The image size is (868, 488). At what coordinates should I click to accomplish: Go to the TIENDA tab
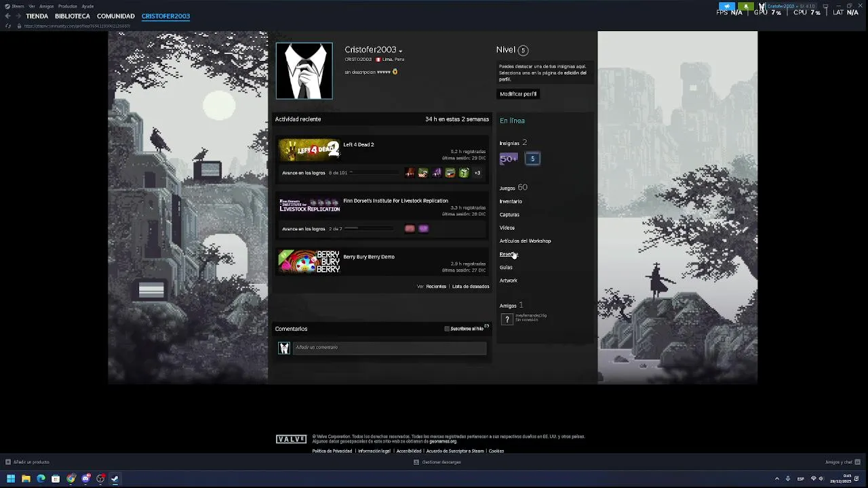(x=37, y=16)
